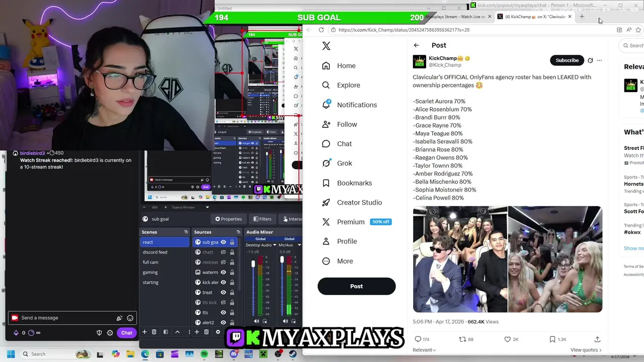
Task: Add a scene with plus in Scenes panel
Action: (x=144, y=332)
